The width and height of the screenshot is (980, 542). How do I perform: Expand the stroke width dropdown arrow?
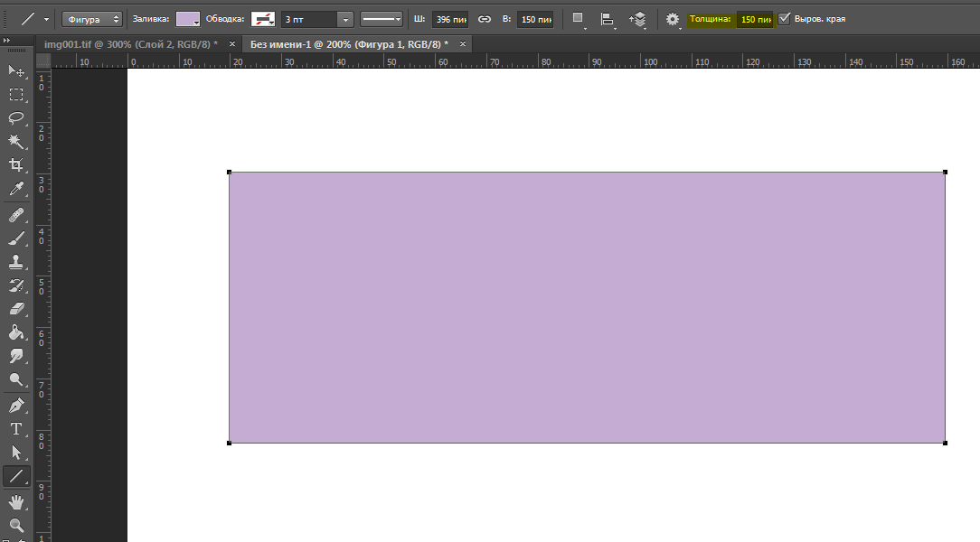(x=345, y=19)
